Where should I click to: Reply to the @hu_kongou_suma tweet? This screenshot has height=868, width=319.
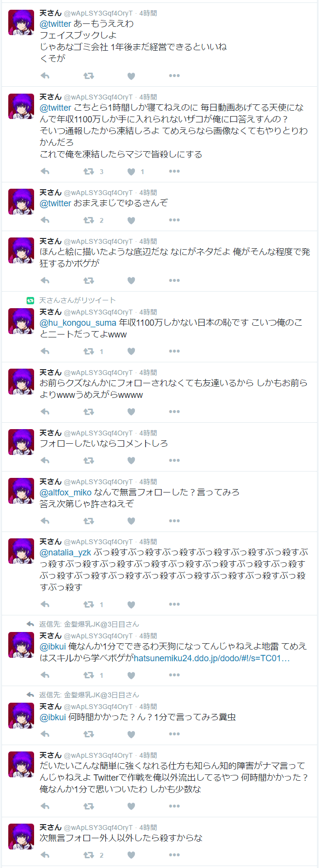(x=45, y=351)
